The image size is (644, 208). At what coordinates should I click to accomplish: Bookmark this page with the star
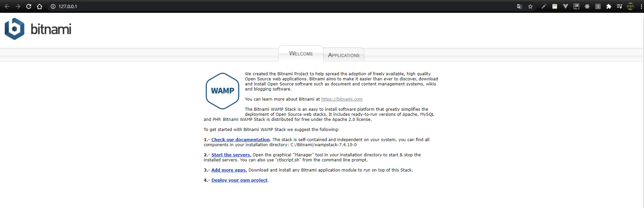(530, 6)
